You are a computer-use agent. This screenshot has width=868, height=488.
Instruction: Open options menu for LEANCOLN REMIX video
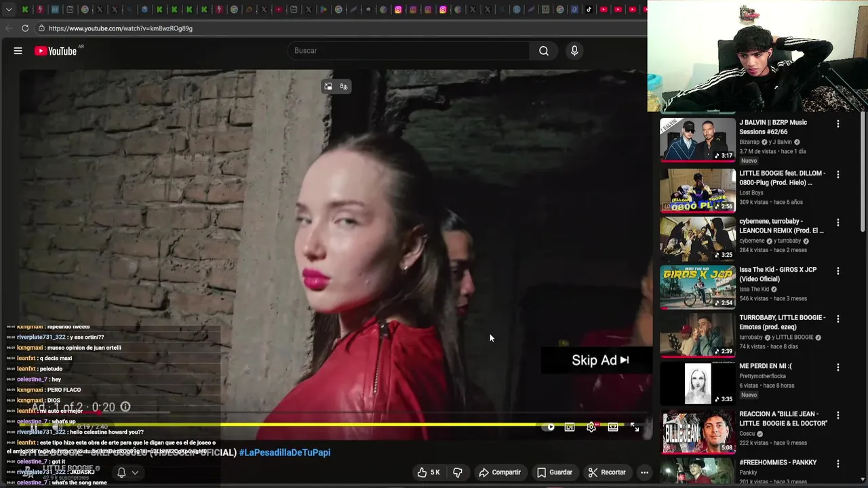pos(838,222)
